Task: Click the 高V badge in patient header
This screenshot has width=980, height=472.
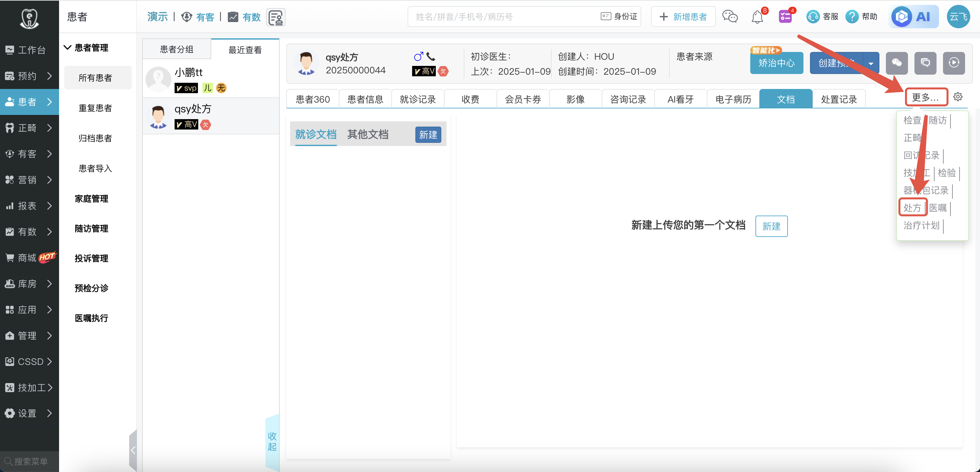Action: (424, 71)
